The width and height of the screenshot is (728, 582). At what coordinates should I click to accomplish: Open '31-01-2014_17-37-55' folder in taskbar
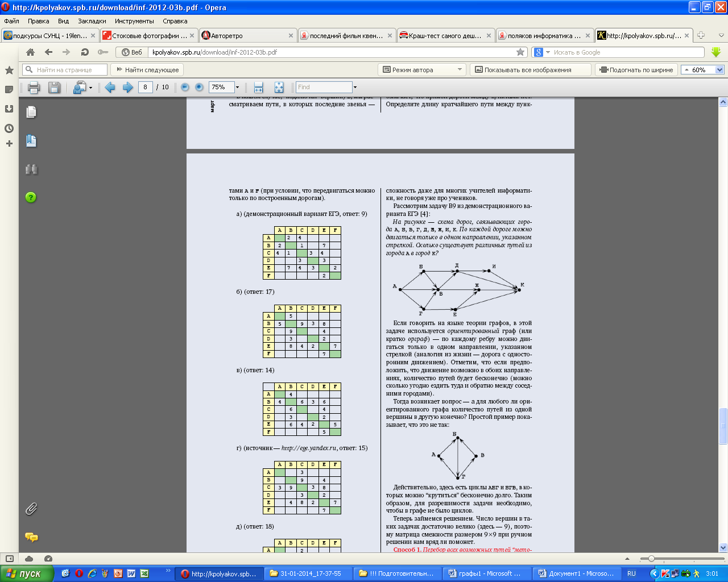[x=309, y=573]
